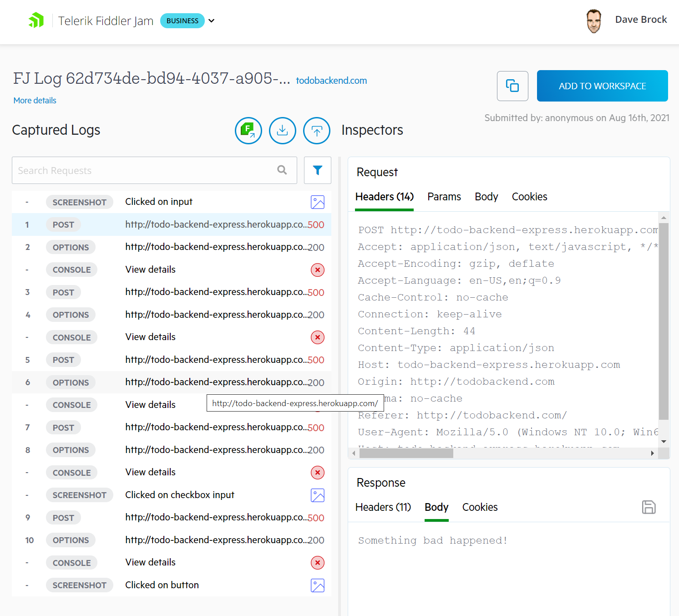Click request headers horizontal scrollbar thumb
679x616 pixels.
pos(406,453)
